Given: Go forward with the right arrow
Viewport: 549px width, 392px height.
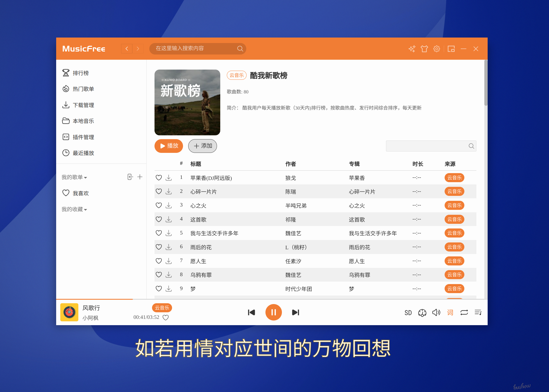Looking at the screenshot, I should (x=138, y=48).
